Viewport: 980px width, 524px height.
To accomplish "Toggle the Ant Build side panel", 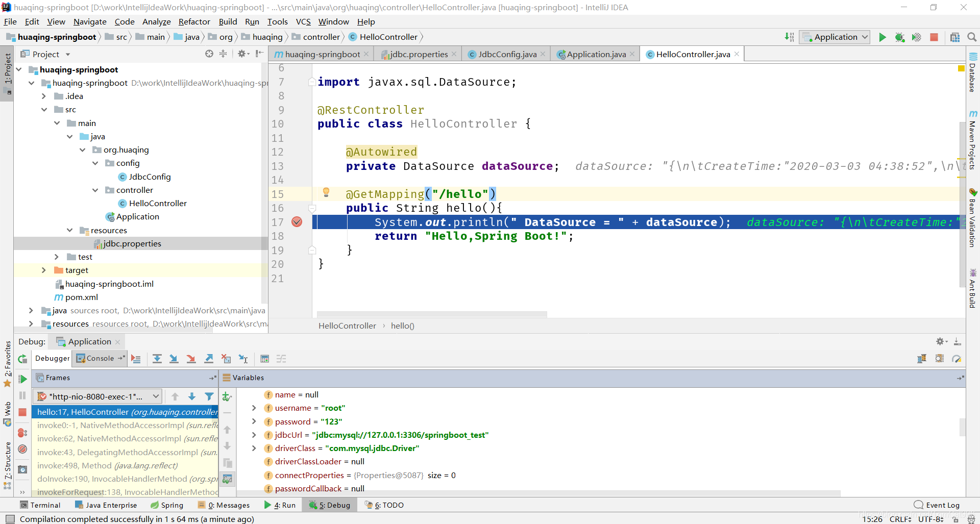I will 973,288.
